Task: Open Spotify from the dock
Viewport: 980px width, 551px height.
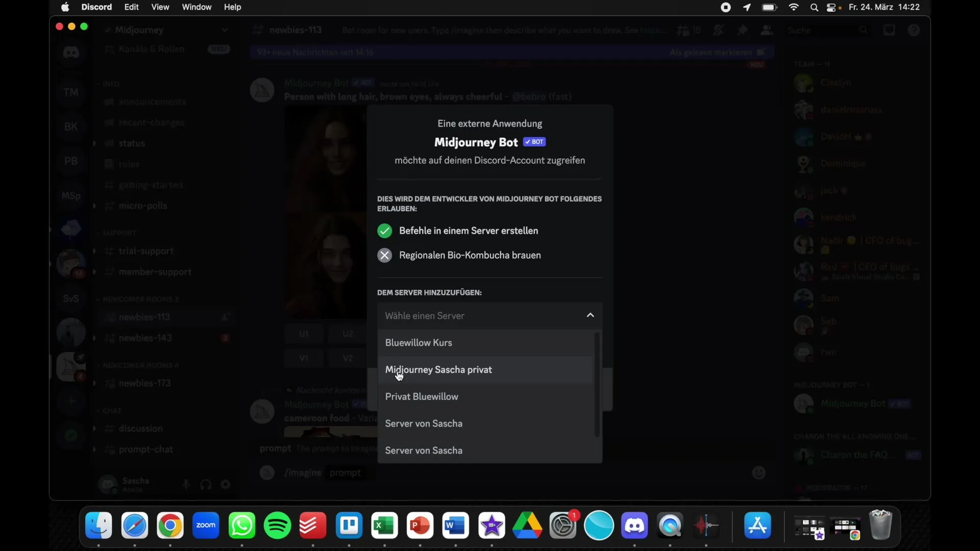Action: tap(278, 525)
